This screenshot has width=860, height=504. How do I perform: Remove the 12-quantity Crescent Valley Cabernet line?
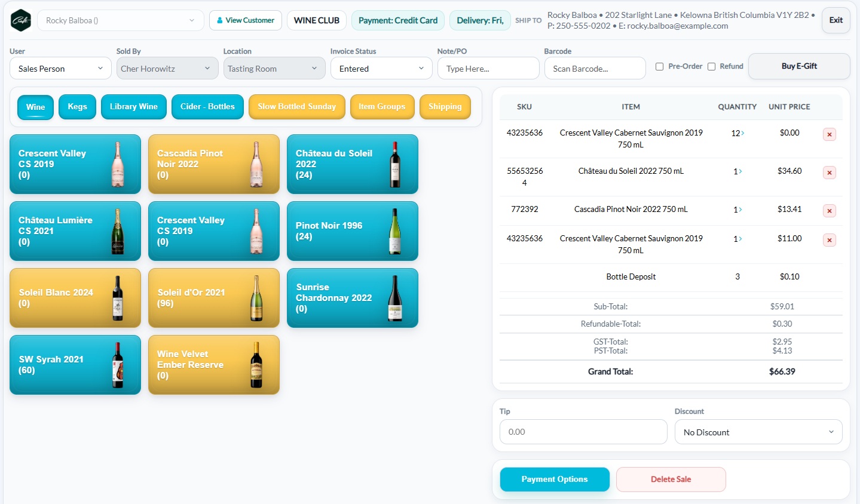point(830,134)
